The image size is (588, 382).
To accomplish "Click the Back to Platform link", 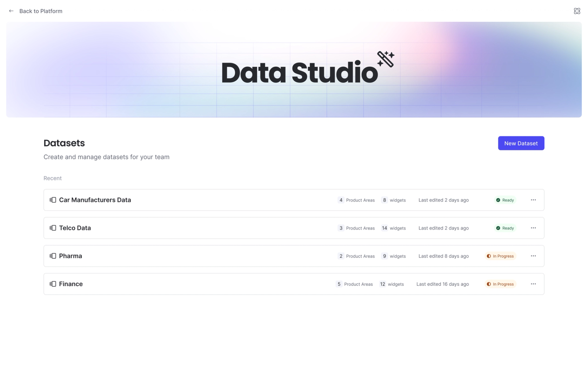I will coord(41,11).
